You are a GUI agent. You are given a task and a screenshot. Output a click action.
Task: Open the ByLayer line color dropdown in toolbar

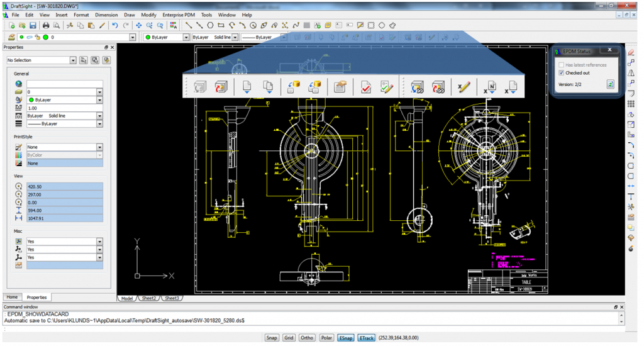pos(186,38)
